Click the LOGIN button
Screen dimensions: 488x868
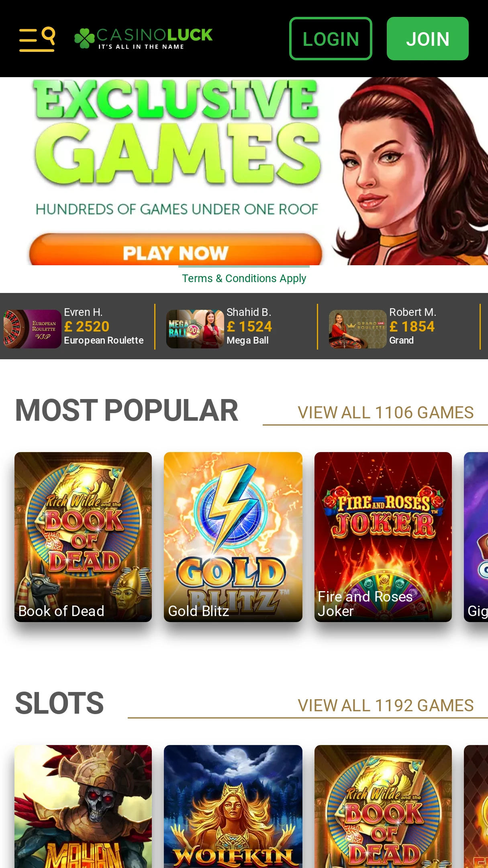coord(331,39)
